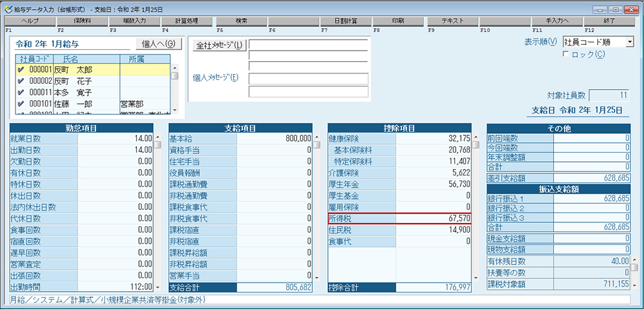Click 勤怠項目 scroll up arrow
Screen dimensions: 644x310
(157, 137)
